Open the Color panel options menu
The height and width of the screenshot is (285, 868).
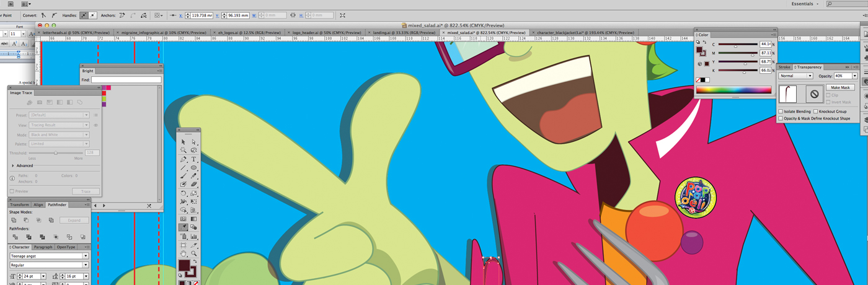[x=774, y=35]
